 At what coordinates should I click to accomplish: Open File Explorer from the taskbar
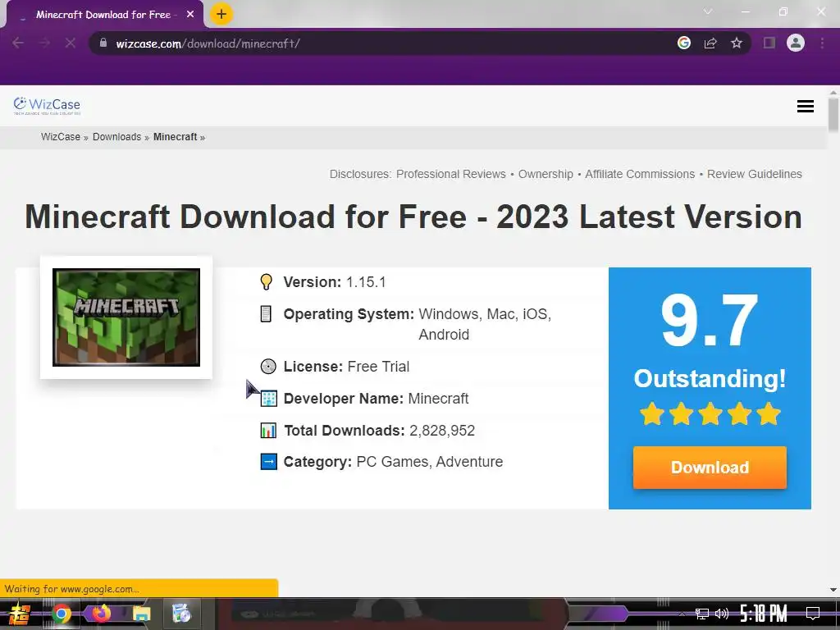pyautogui.click(x=141, y=614)
